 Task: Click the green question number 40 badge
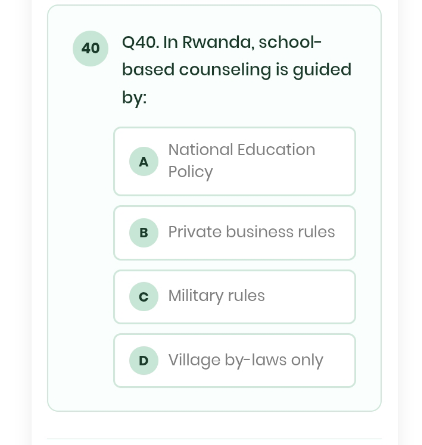[91, 48]
